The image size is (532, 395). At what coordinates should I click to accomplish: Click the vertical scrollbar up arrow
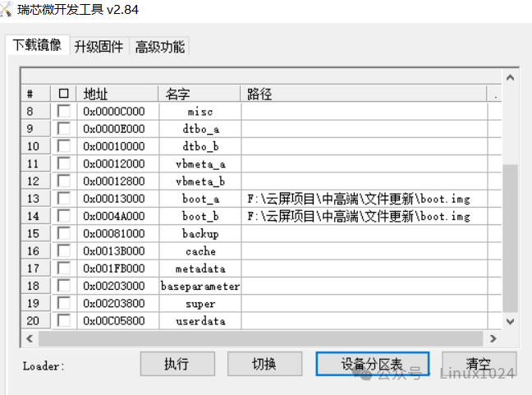tap(510, 78)
